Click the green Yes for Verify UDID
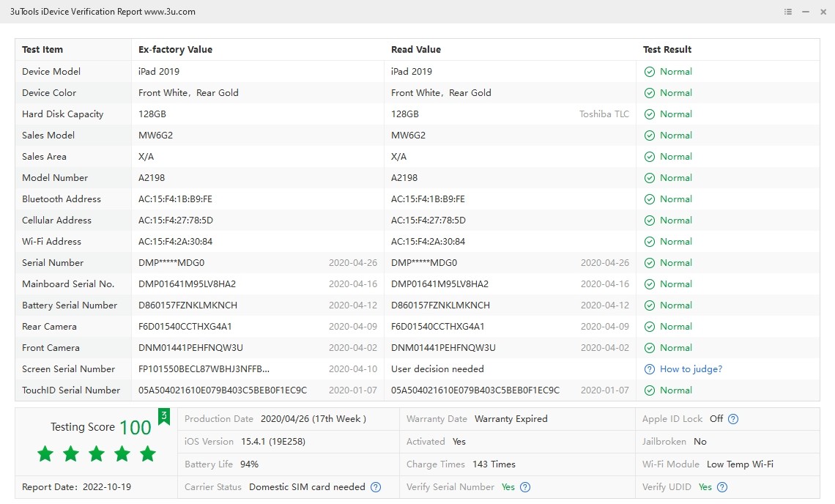Viewport: 835px width, 504px height. [x=705, y=487]
